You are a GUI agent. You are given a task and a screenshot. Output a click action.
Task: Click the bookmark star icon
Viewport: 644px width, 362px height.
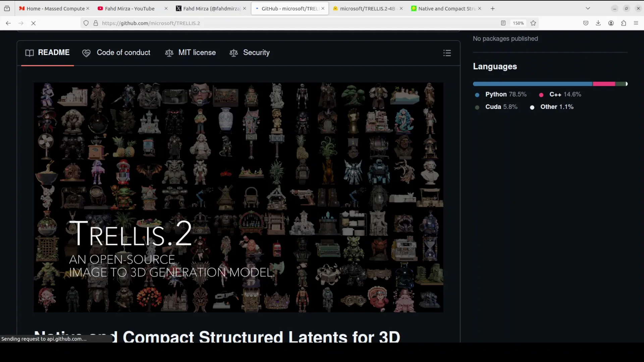[533, 23]
